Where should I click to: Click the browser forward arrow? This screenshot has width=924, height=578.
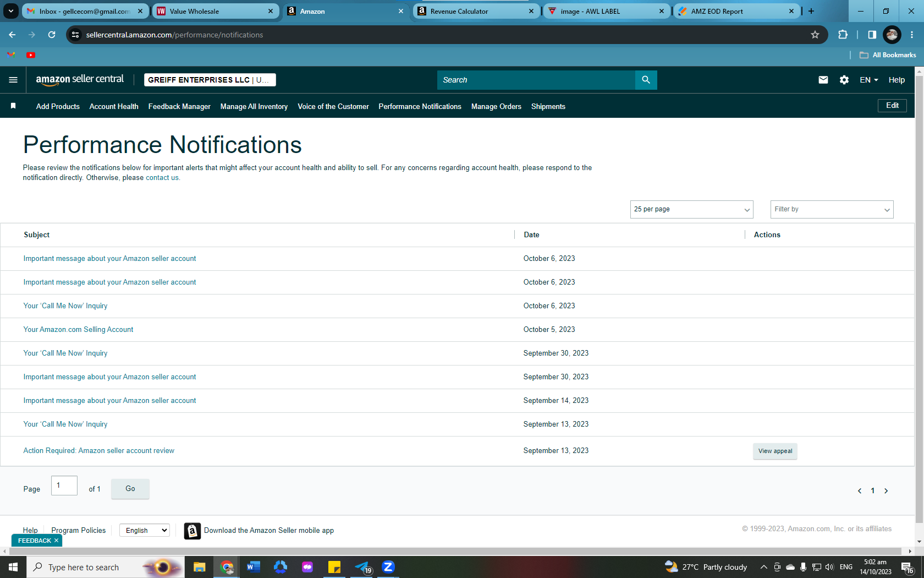pyautogui.click(x=32, y=35)
